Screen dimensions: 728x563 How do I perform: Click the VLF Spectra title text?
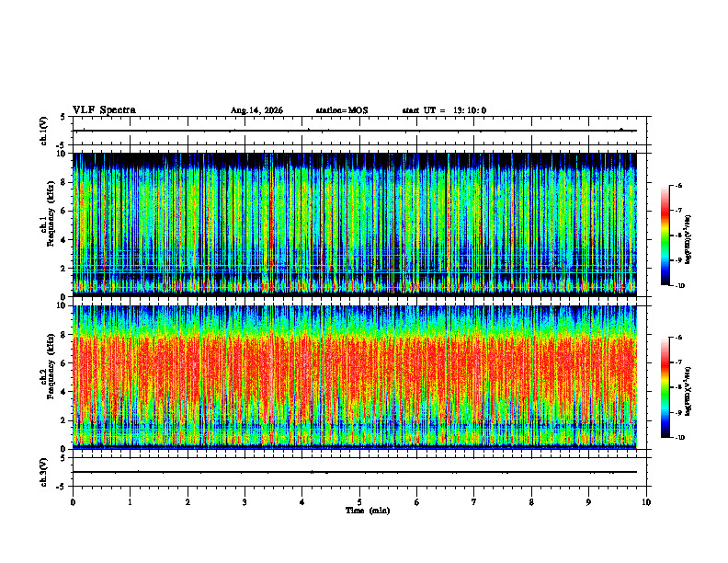coord(104,110)
